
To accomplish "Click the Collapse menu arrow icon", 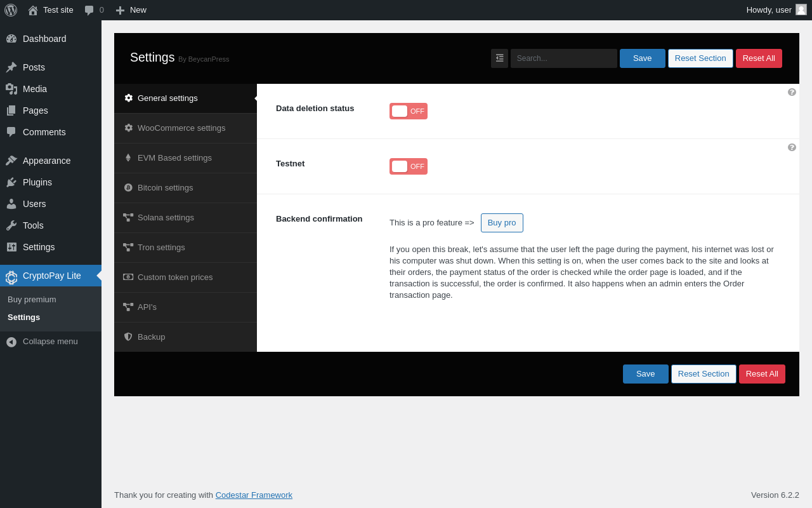I will tap(11, 342).
